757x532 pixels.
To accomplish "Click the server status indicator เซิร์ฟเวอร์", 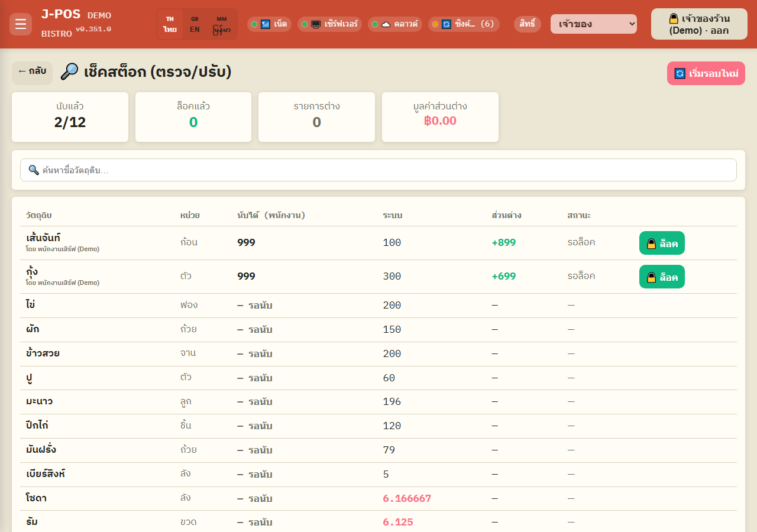I will coord(329,24).
